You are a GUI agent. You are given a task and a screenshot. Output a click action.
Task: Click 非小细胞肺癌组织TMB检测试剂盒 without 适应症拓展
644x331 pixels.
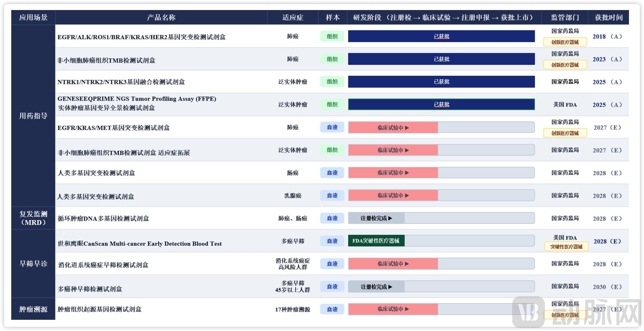[x=106, y=60]
